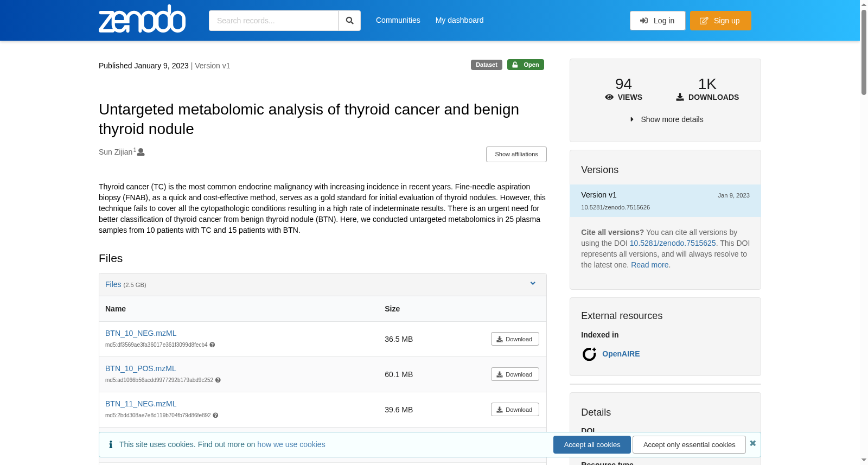Go to My dashboard
The height and width of the screenshot is (465, 868).
459,20
